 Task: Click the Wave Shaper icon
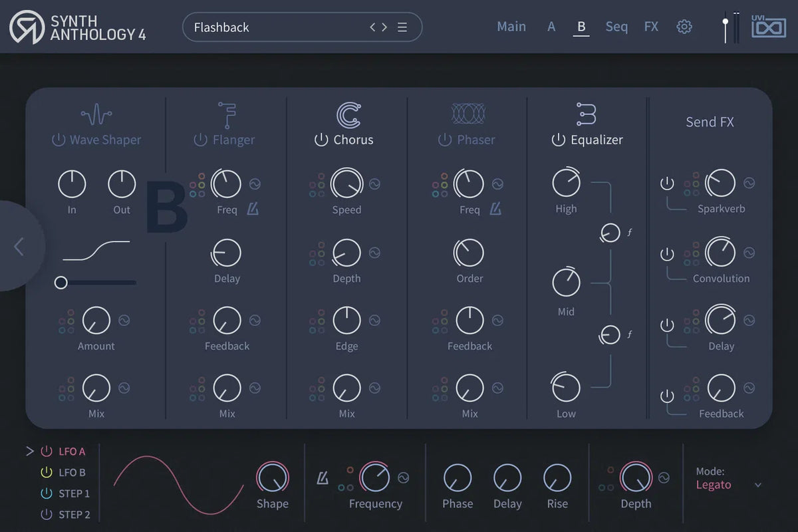point(95,113)
